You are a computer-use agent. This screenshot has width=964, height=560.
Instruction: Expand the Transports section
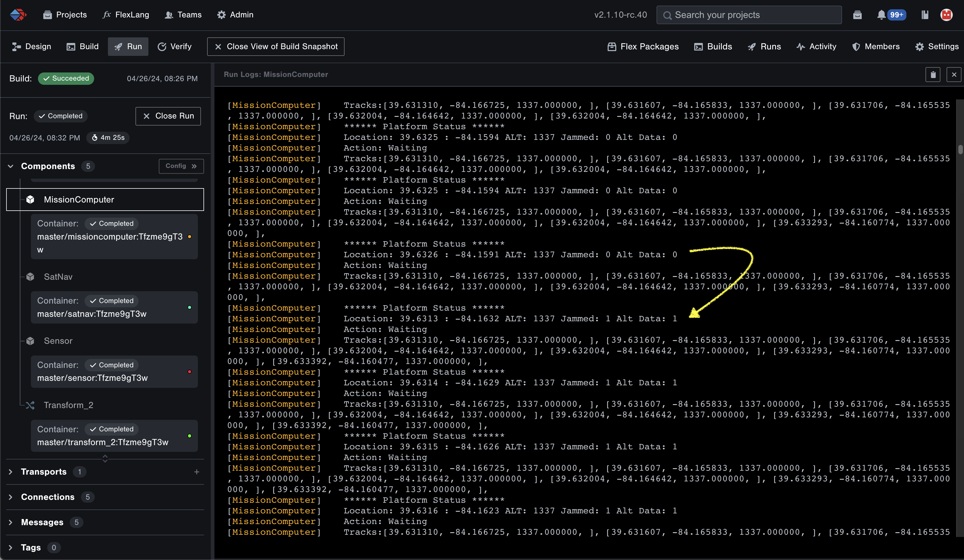(11, 472)
